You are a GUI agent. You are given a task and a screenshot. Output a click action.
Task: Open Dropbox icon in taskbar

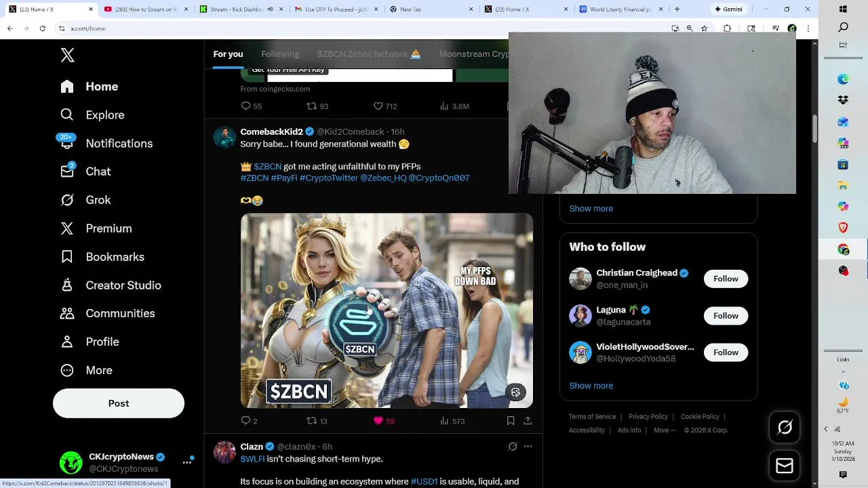tap(843, 100)
